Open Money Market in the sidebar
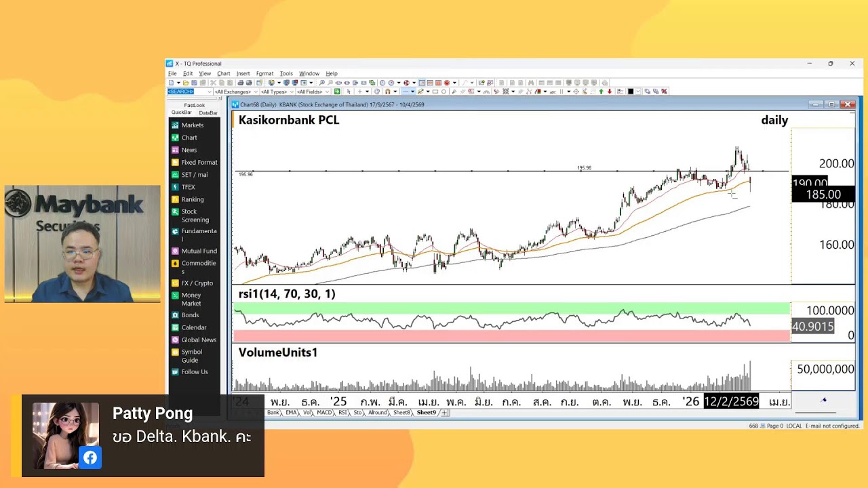Viewport: 868px width, 488px height. coord(191,300)
